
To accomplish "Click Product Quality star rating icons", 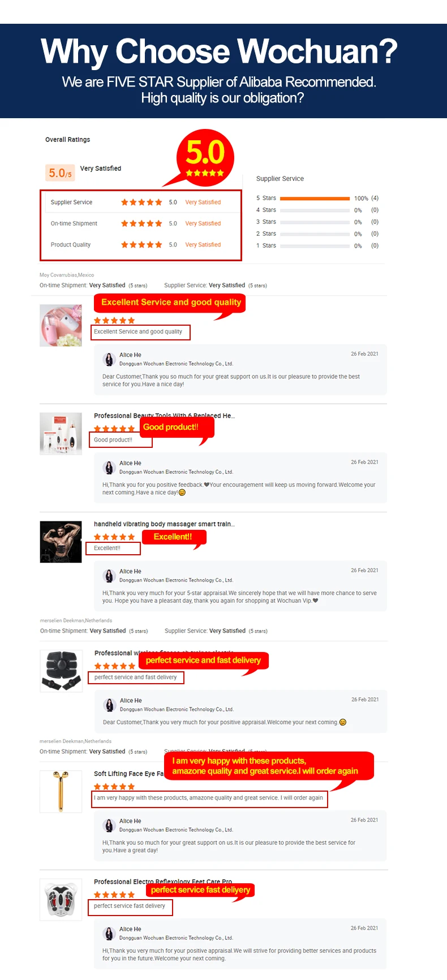I will pyautogui.click(x=141, y=245).
